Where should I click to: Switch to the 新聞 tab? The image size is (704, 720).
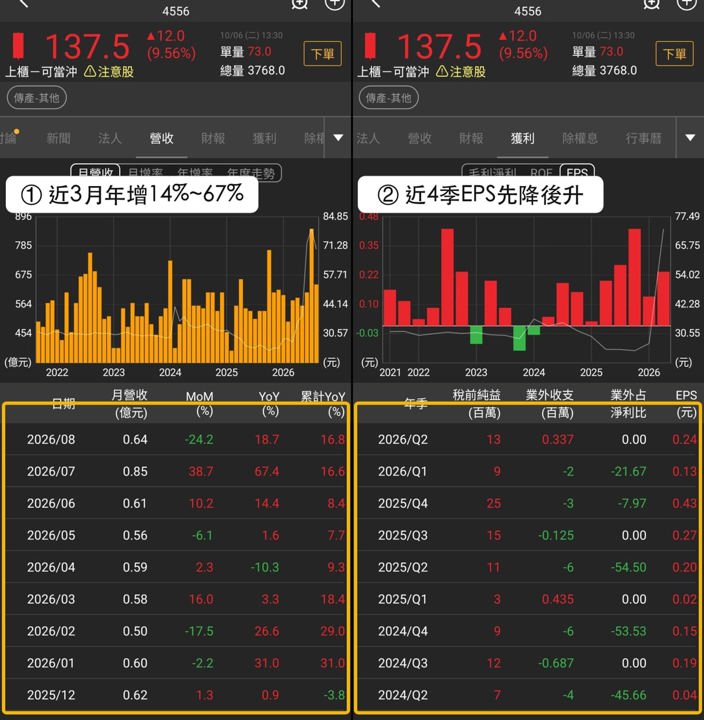(x=58, y=138)
